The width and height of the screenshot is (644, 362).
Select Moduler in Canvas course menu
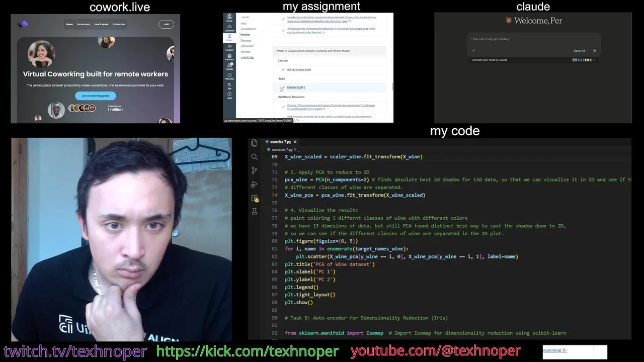tap(245, 35)
